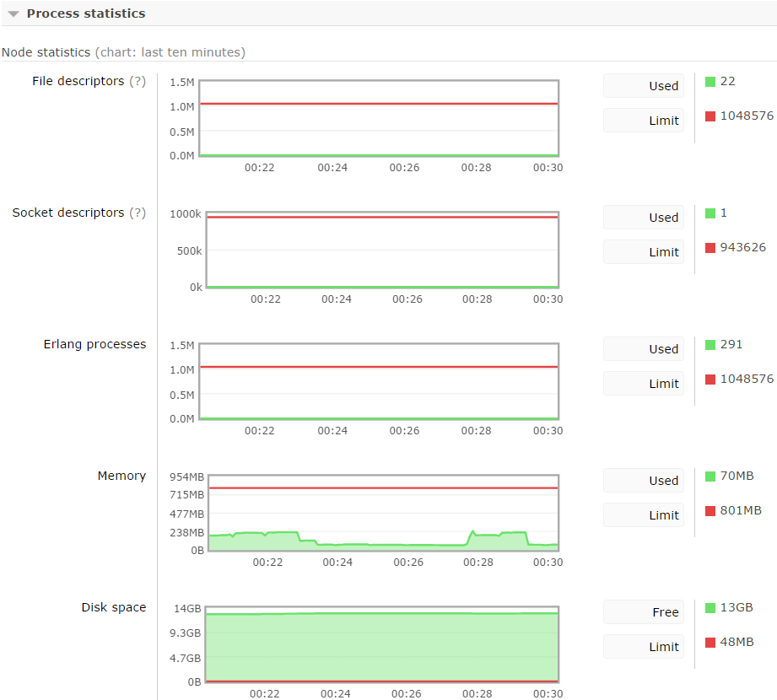This screenshot has width=777, height=700.
Task: Select the Free label for Disk space
Action: pos(665,612)
